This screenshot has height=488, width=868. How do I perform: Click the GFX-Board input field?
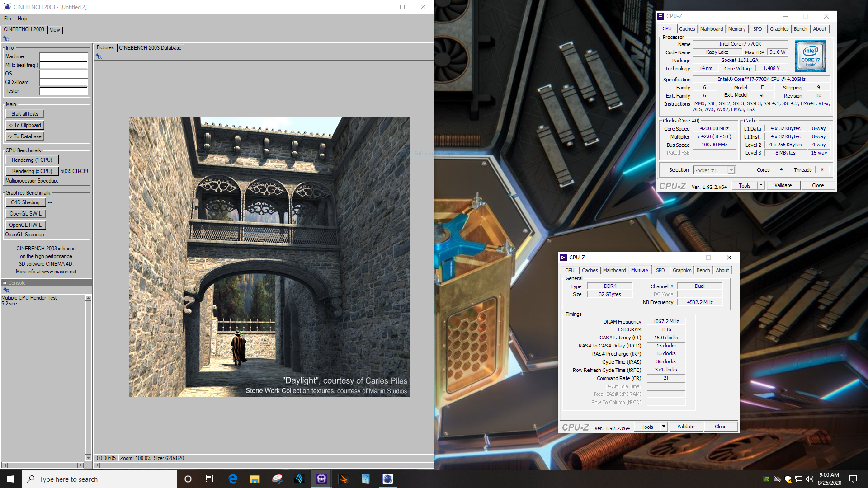click(63, 82)
